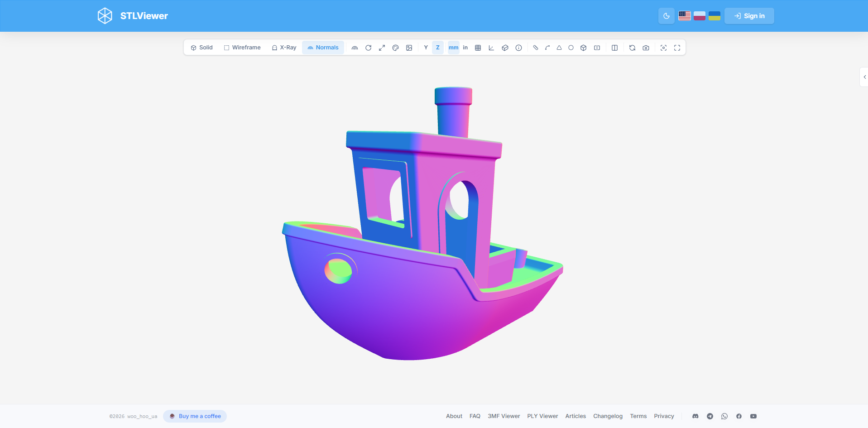This screenshot has height=428, width=868.
Task: Select the ruler measurement tool
Action: (536, 48)
